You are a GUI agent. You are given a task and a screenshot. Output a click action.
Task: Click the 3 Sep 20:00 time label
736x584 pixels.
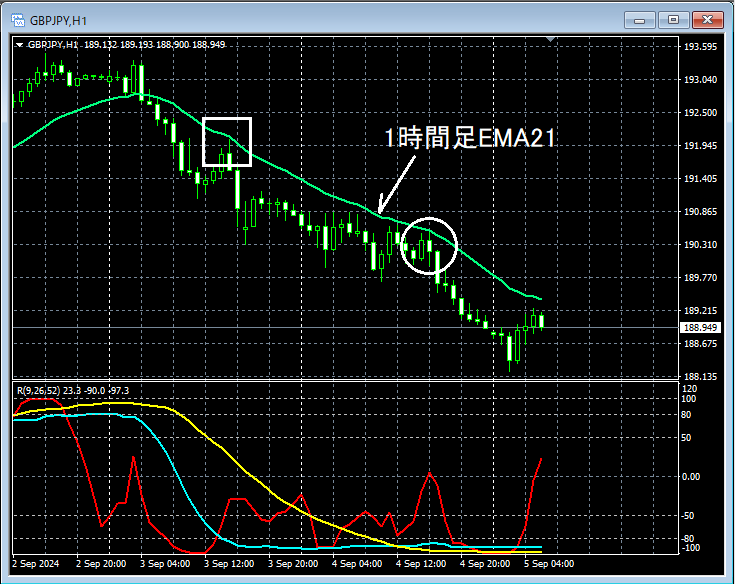click(293, 563)
